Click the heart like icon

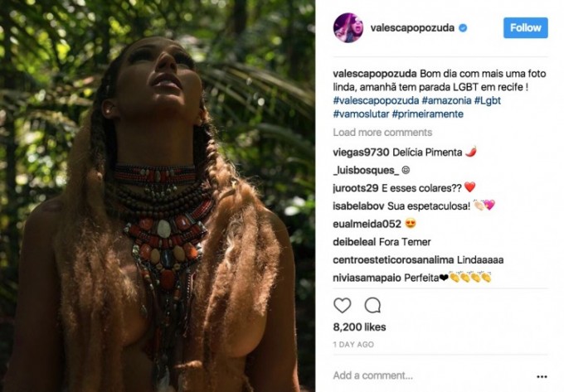click(x=342, y=305)
